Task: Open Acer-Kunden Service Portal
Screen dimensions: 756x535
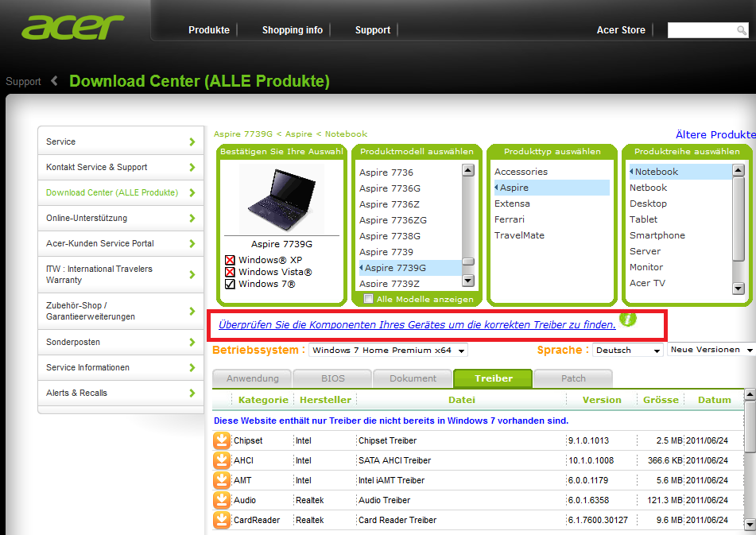Action: 121,243
